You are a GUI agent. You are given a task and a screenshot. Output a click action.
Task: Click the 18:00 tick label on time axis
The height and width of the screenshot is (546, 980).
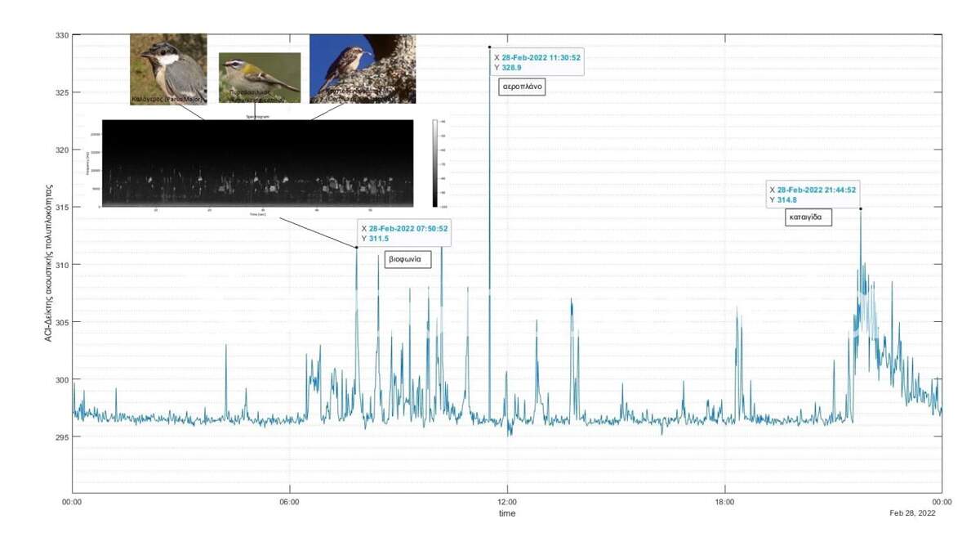[x=724, y=501]
